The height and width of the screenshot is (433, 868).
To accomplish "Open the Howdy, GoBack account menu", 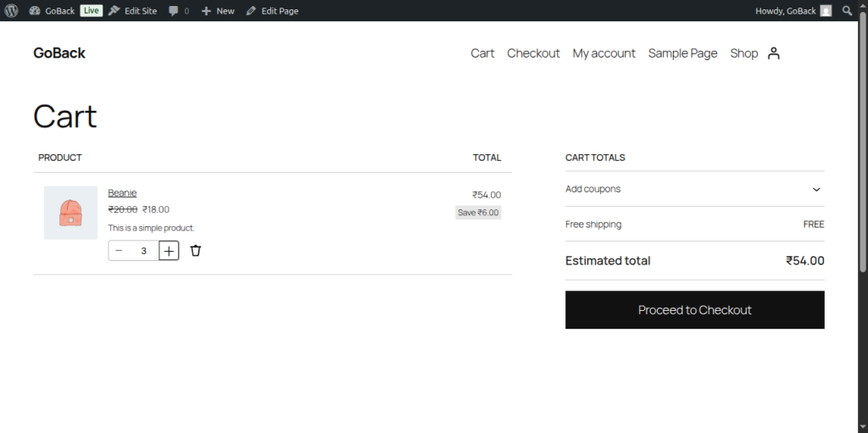I will pos(793,10).
